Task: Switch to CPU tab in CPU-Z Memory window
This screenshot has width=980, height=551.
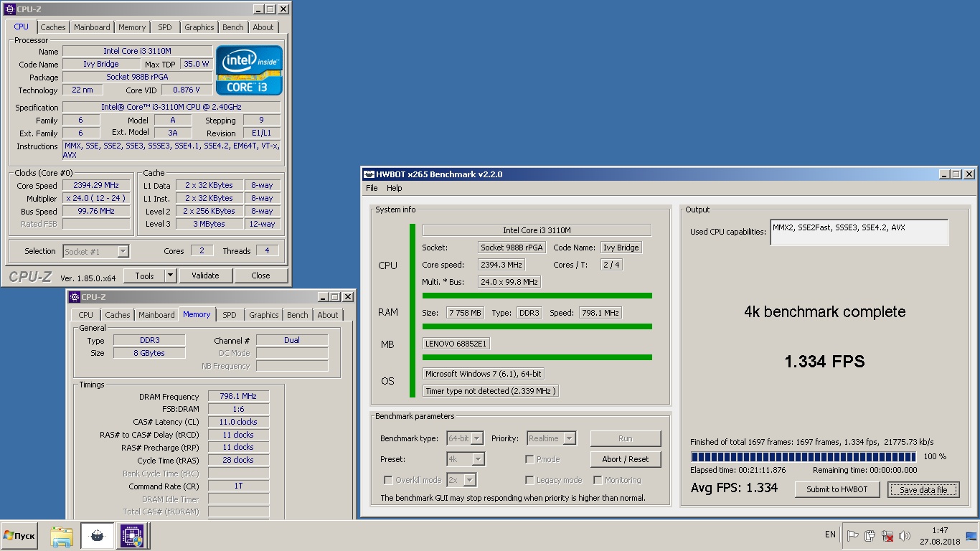Action: click(86, 315)
